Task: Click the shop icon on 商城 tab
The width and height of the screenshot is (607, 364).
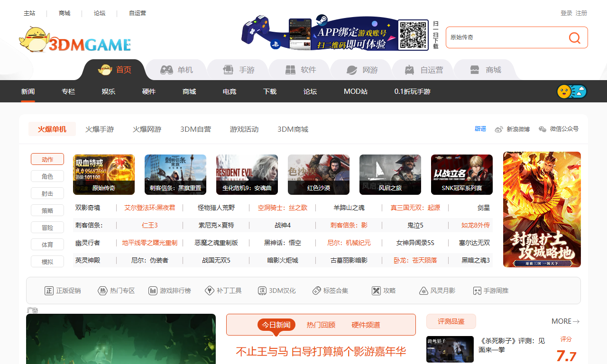Action: 475,70
